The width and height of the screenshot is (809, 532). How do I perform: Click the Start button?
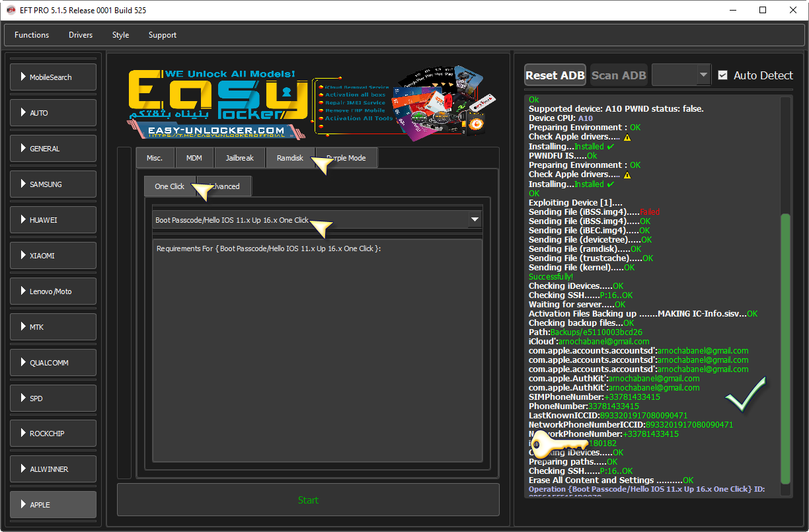308,500
